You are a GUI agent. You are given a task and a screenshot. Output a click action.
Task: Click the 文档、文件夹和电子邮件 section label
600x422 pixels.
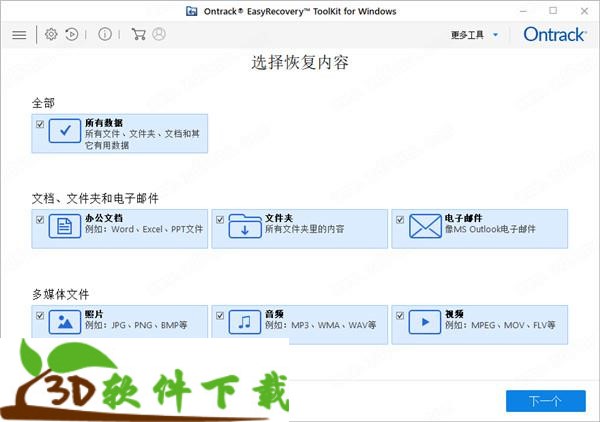pos(95,198)
